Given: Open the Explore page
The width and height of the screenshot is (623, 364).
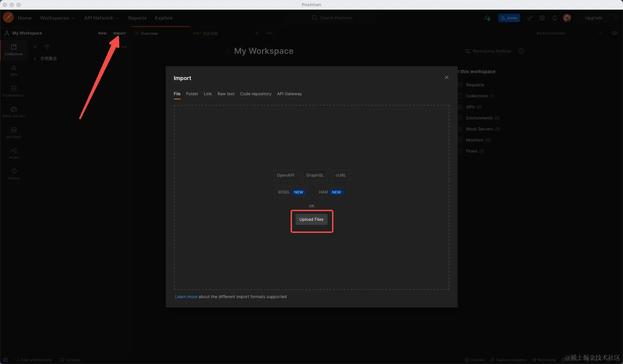Looking at the screenshot, I should pos(164,18).
